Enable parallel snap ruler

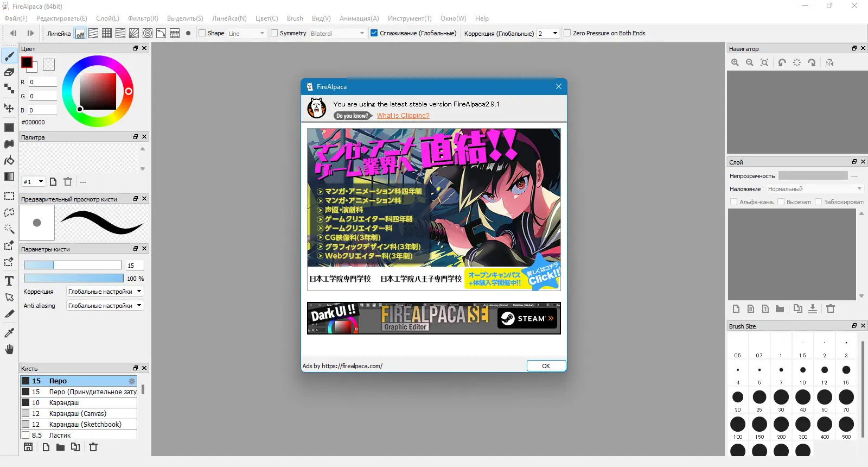point(93,33)
